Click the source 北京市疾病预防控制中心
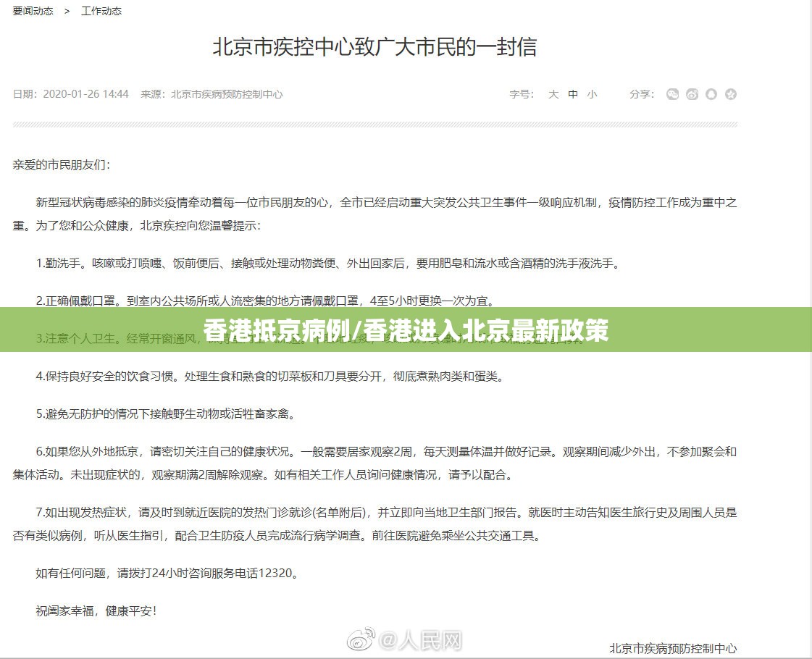 227,94
